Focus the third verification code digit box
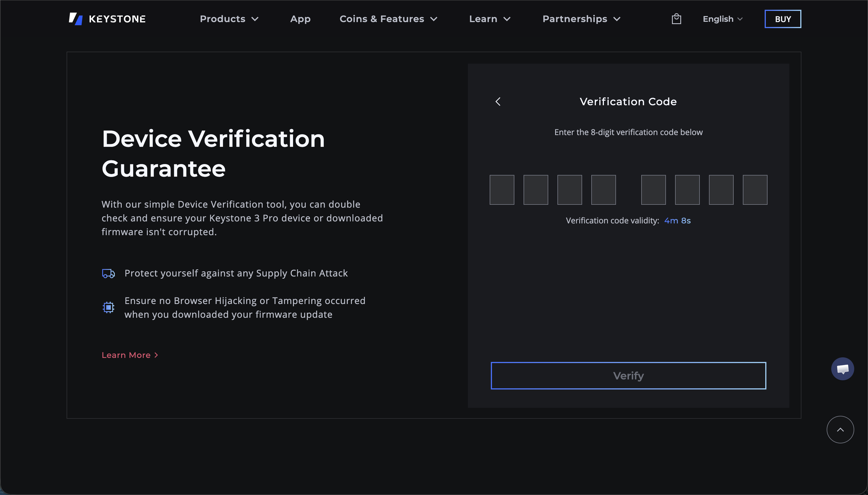 pyautogui.click(x=569, y=190)
